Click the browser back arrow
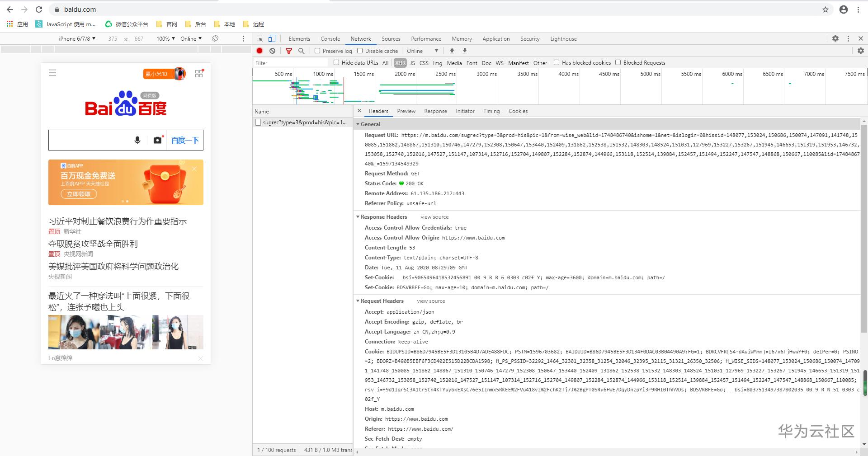The image size is (868, 456). pos(10,9)
